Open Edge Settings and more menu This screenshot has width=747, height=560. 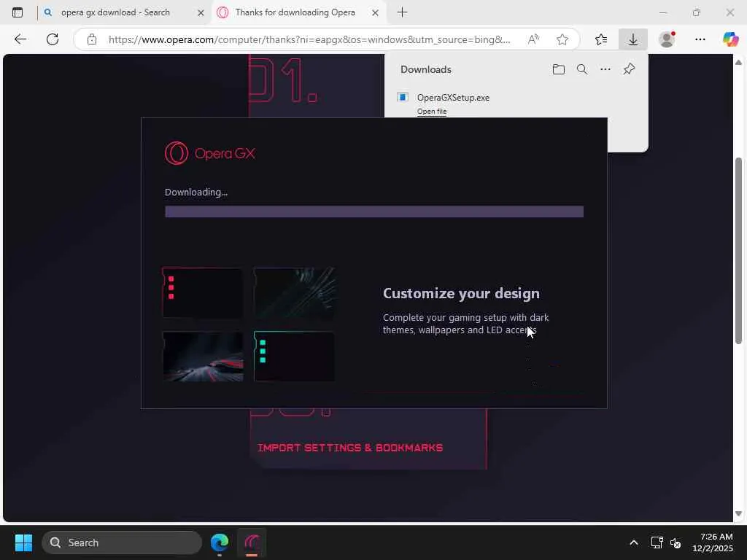(x=700, y=39)
